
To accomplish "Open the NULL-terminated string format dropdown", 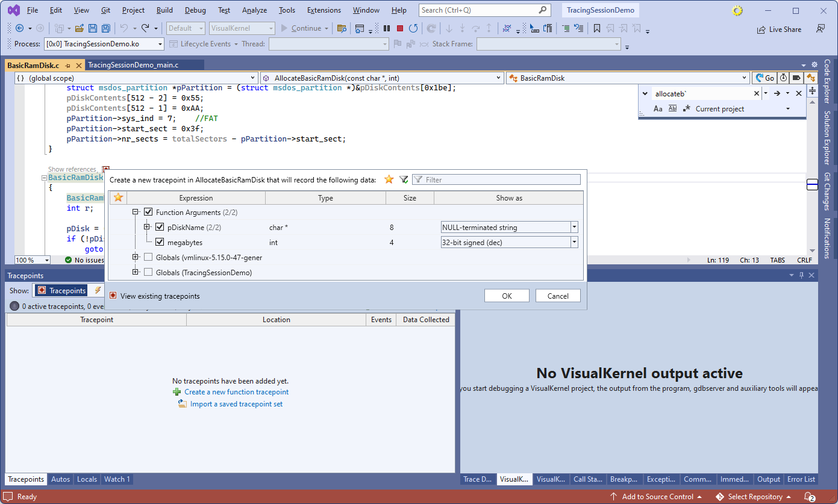I will [574, 228].
